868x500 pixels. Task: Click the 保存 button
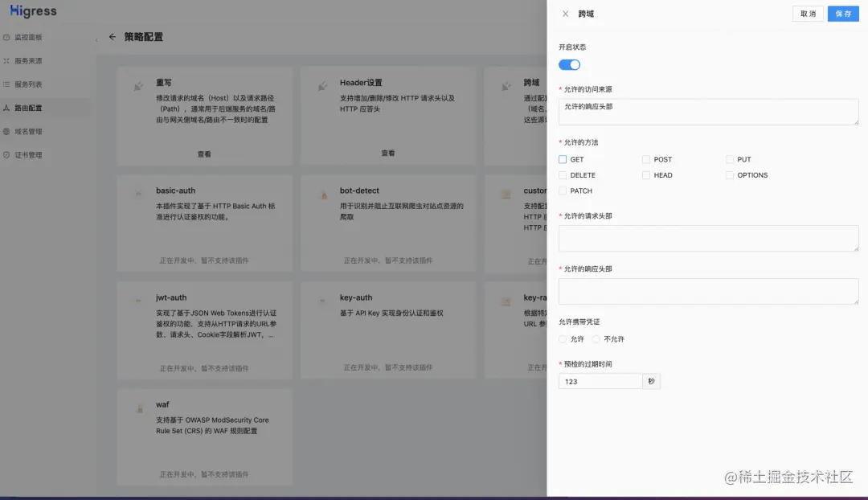(x=843, y=14)
